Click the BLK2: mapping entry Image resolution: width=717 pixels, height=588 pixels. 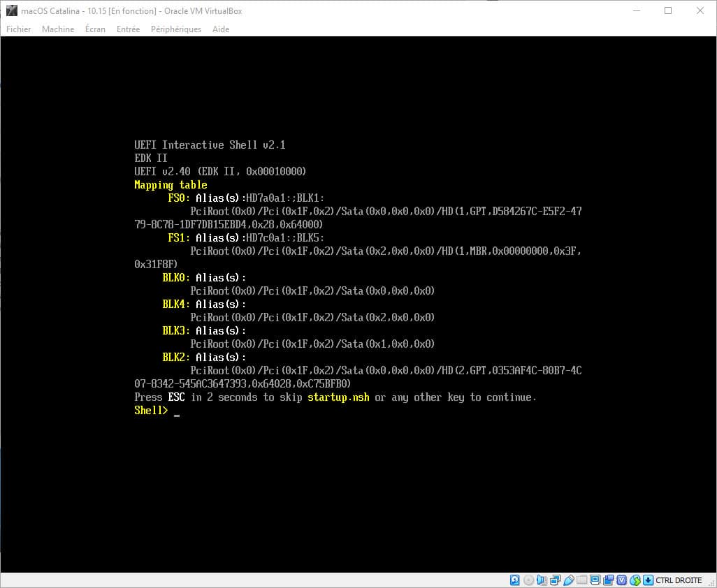[x=176, y=357]
